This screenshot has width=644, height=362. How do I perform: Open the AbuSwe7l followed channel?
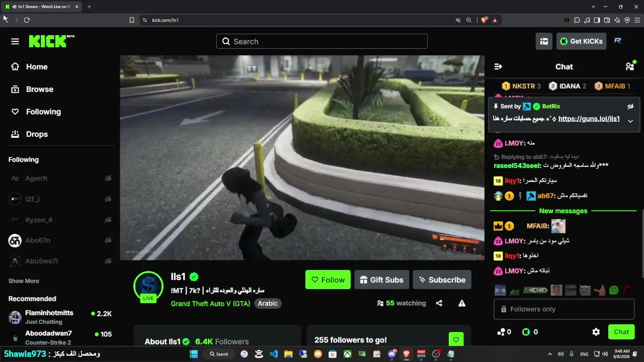point(60,261)
